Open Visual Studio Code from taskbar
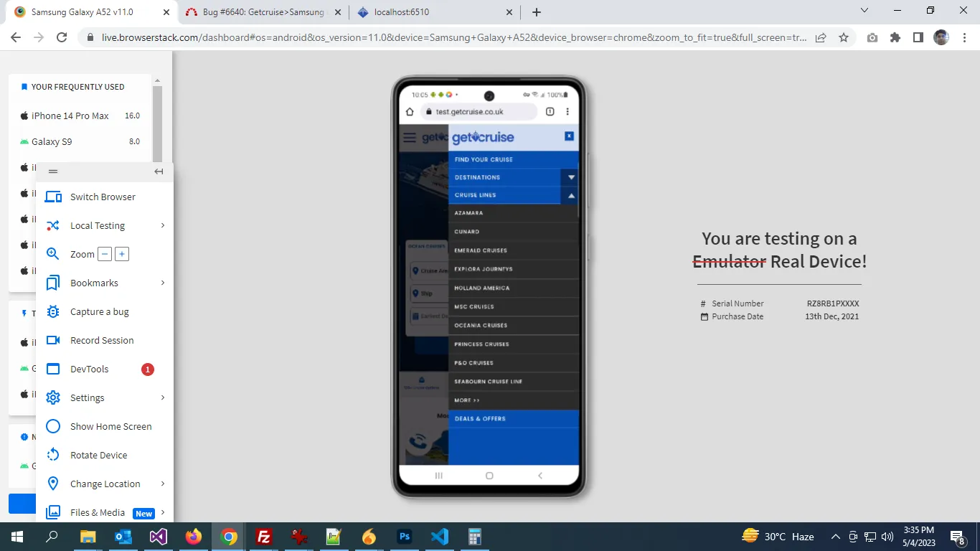 (440, 537)
